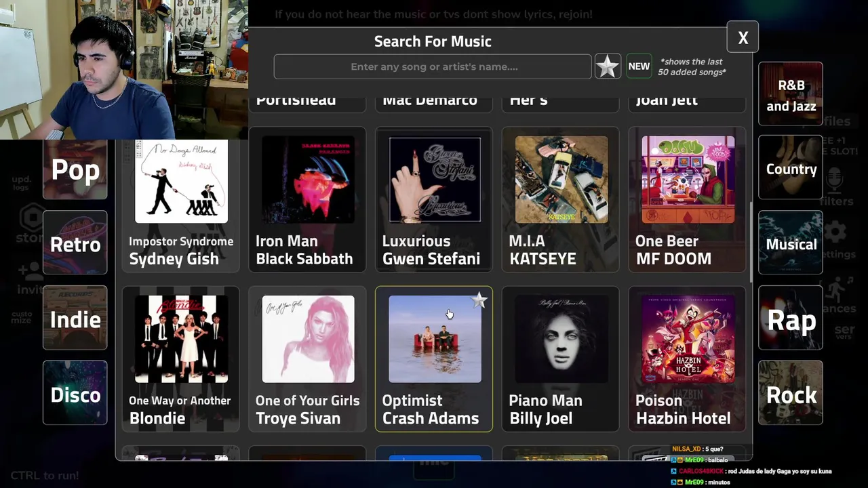Click the MF DOOM artist name

point(673,259)
